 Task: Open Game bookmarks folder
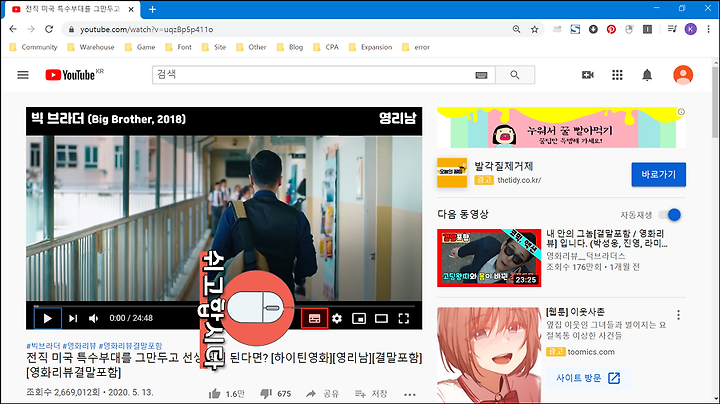point(140,47)
